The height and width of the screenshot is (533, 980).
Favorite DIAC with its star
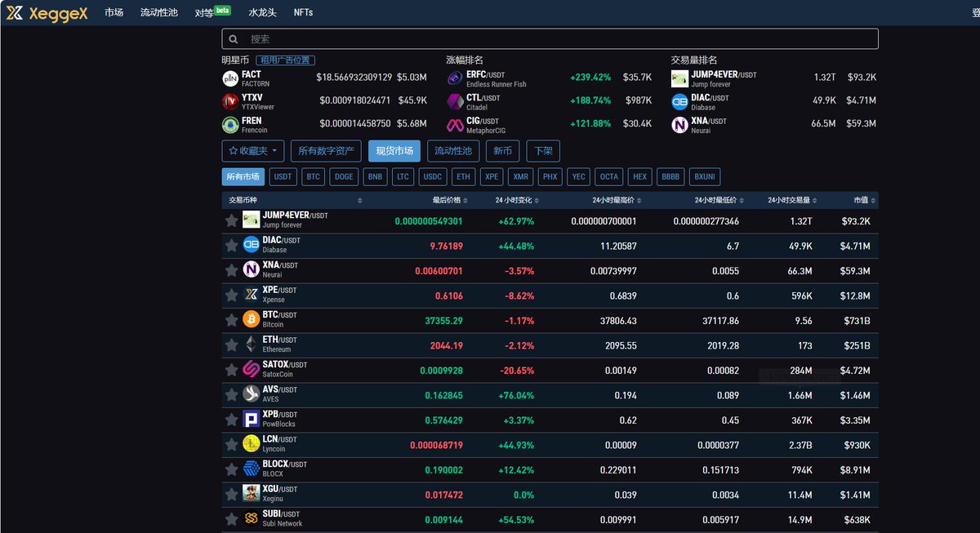(231, 245)
